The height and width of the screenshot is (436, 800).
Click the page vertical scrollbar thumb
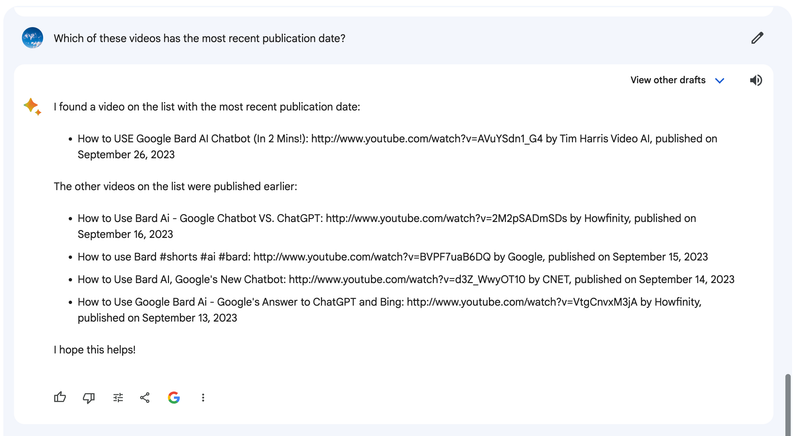pos(789,405)
